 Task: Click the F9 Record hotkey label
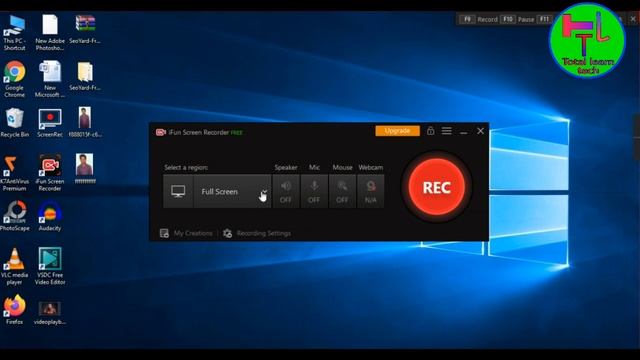[x=479, y=19]
